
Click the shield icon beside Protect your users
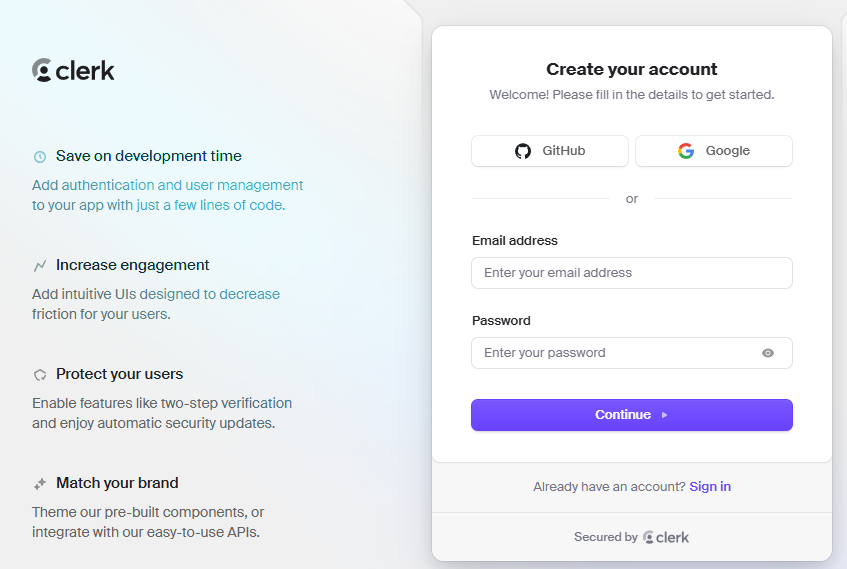tap(40, 375)
